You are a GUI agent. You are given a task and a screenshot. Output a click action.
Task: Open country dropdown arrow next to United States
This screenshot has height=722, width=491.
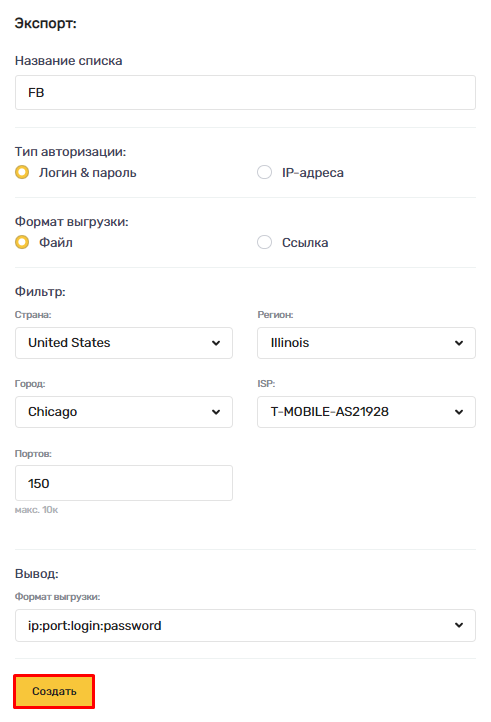pyautogui.click(x=216, y=343)
